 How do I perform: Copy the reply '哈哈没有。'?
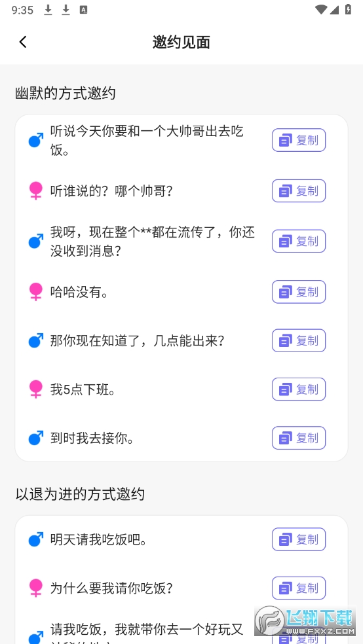pos(298,292)
